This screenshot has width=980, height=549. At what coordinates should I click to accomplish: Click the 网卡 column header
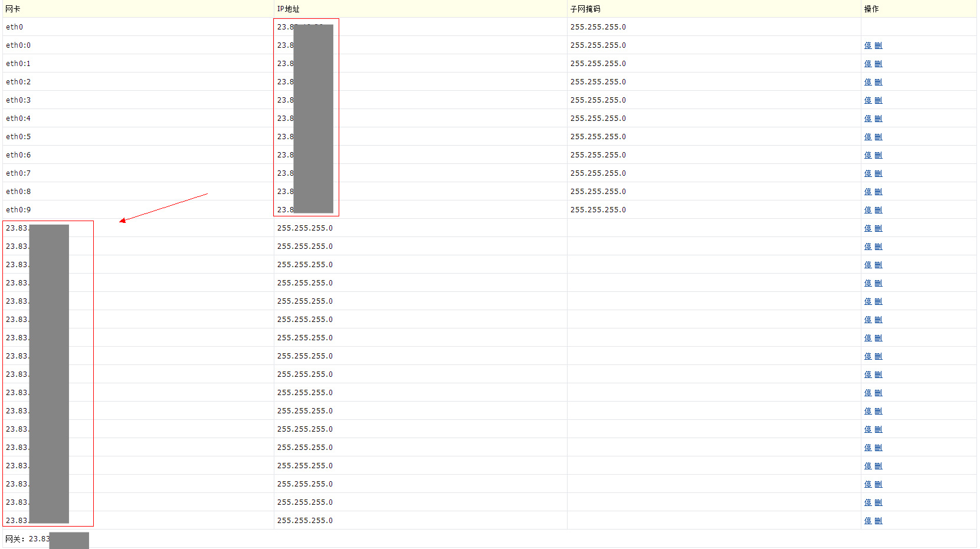click(13, 9)
